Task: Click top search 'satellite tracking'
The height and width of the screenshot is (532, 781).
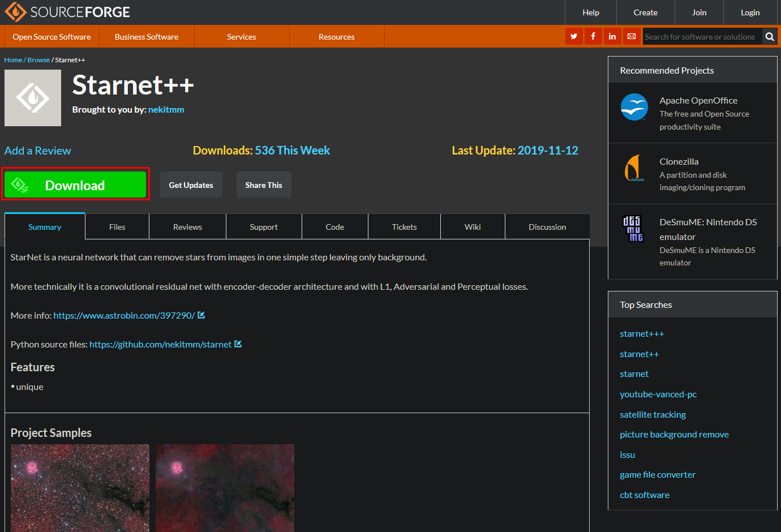Action: (653, 415)
